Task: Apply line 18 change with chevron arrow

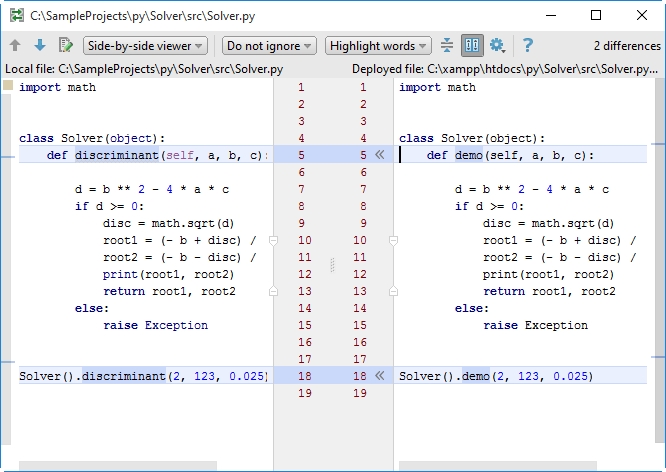Action: tap(379, 376)
